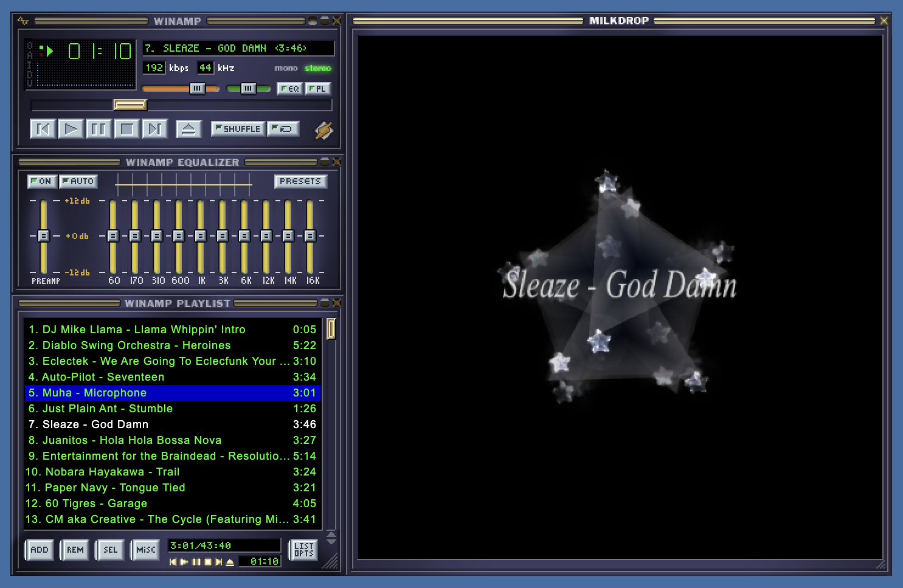The image size is (903, 588).
Task: Open Winamp main menu icon in title bar
Action: click(23, 21)
